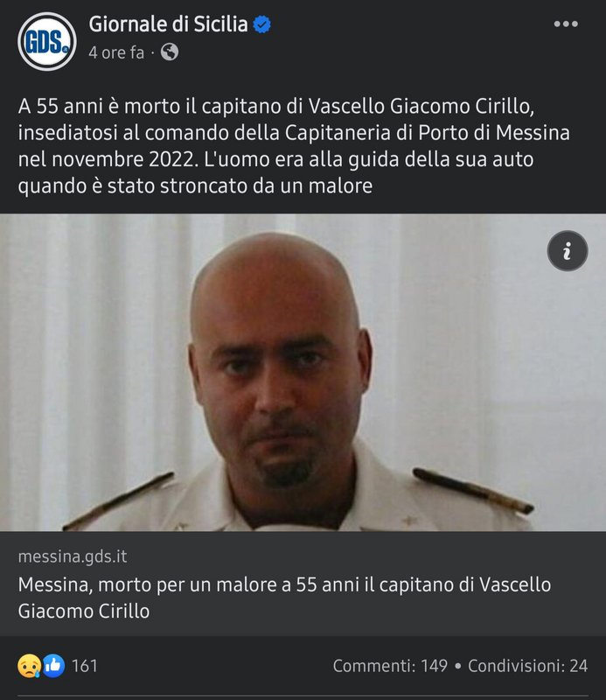Click the Giornale di Sicilia GDS profile logo
The image size is (606, 700).
[x=47, y=41]
